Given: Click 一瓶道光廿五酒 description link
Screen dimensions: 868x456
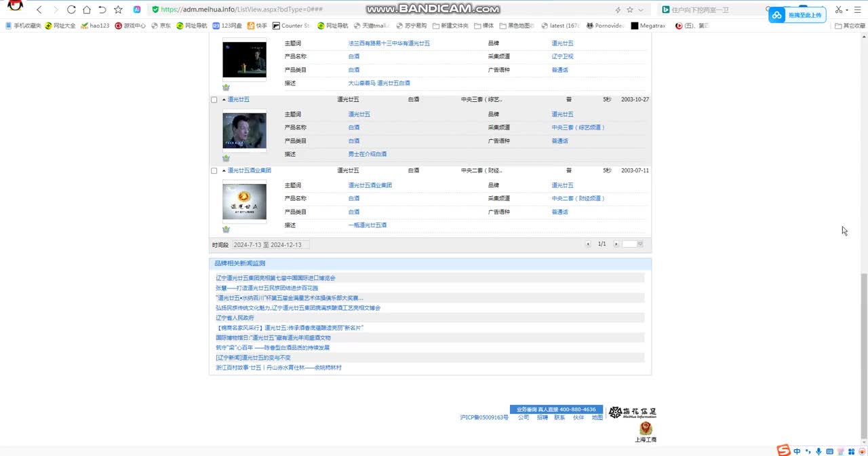Looking at the screenshot, I should tap(367, 225).
